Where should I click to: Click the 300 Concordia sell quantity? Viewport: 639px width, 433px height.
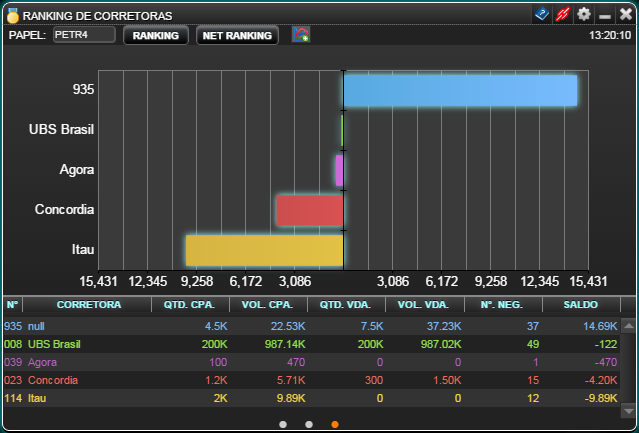coord(374,380)
